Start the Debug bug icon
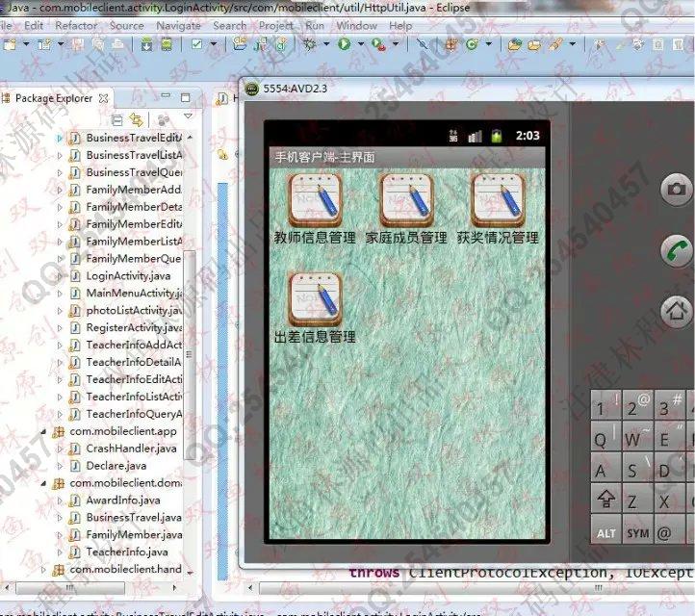 click(x=309, y=44)
